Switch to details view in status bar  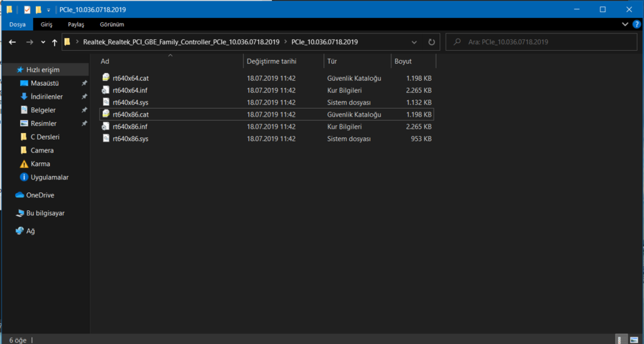(621, 339)
